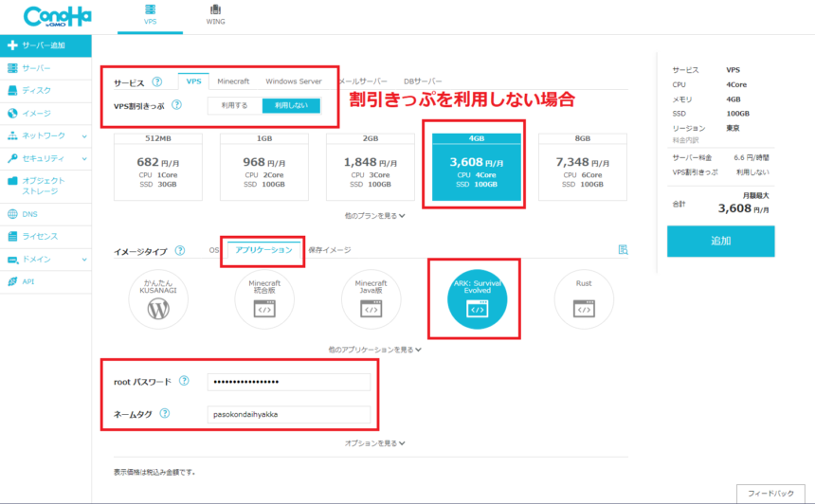Switch to the アプリケーション image tab
Image resolution: width=815 pixels, height=504 pixels.
click(x=263, y=250)
